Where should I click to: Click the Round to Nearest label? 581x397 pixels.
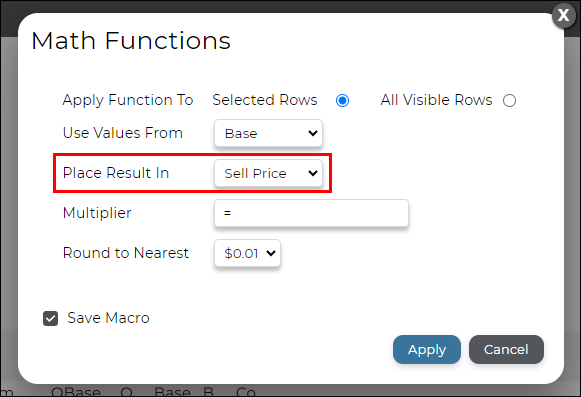click(x=126, y=253)
